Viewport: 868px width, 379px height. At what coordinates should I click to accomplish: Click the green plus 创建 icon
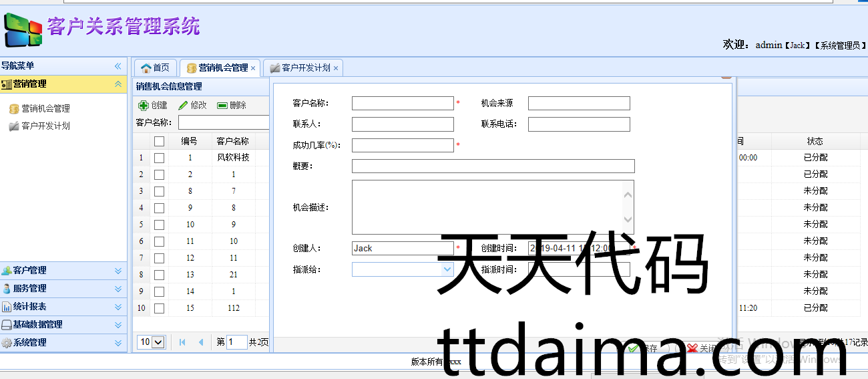coord(144,105)
